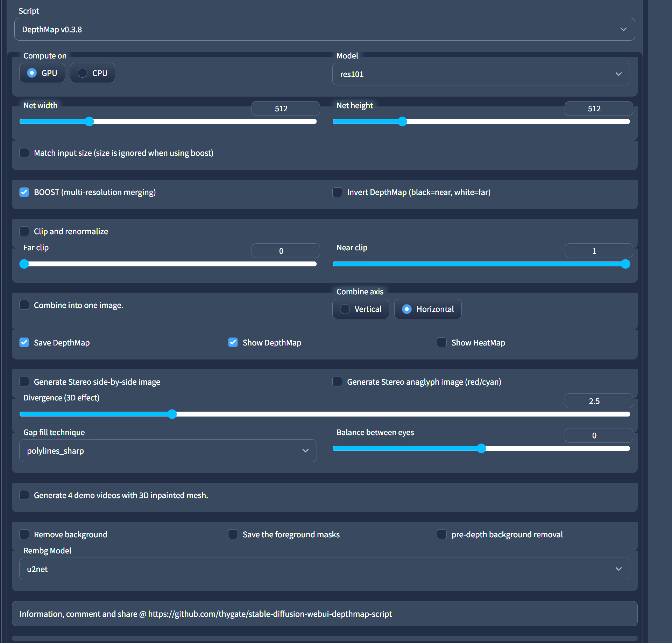Open Gap fill technique dropdown
The image size is (672, 643).
[168, 451]
